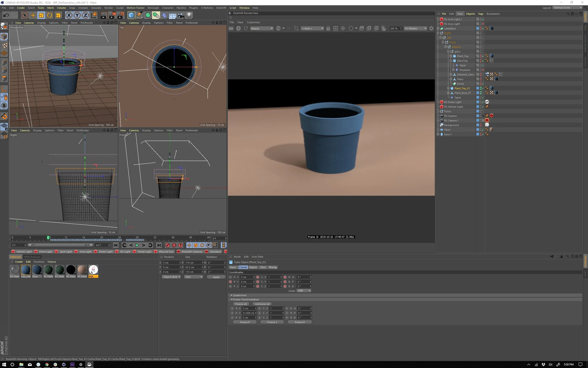Click the Light object lightbulb icon
The width and height of the screenshot is (588, 368).
(189, 15)
